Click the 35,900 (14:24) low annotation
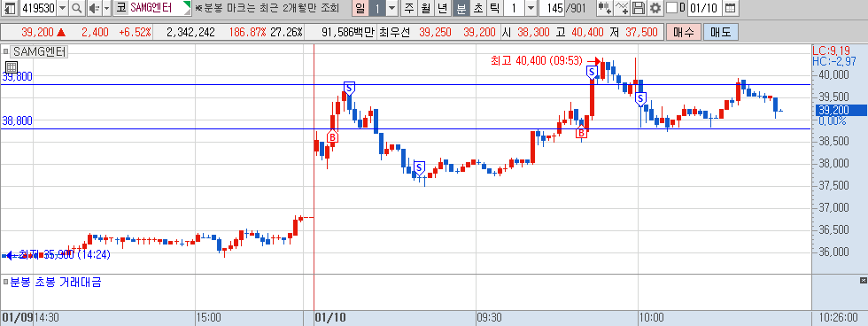The height and width of the screenshot is (326, 868). pos(64,254)
